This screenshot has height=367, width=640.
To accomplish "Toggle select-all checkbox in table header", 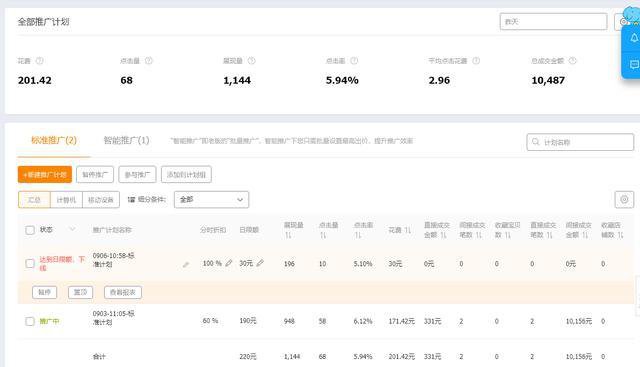I will pyautogui.click(x=30, y=230).
